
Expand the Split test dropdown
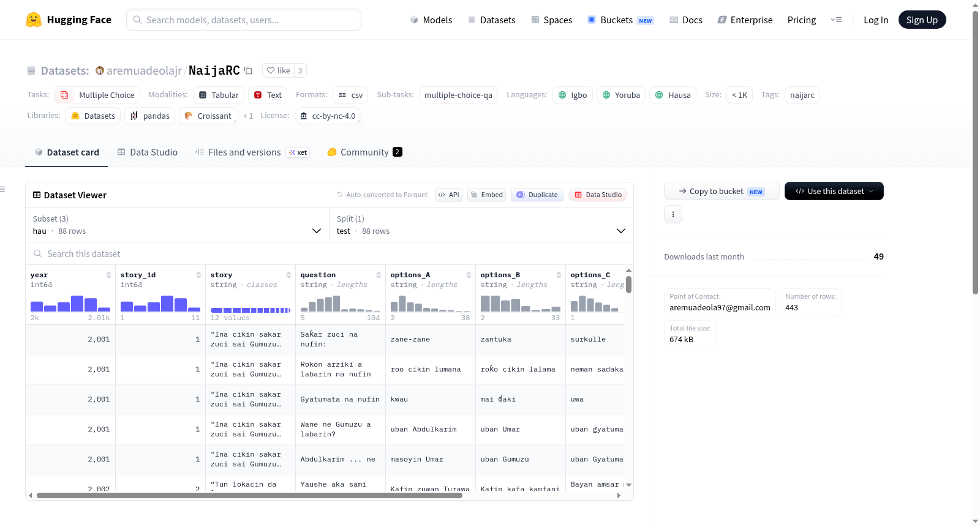[481, 225]
